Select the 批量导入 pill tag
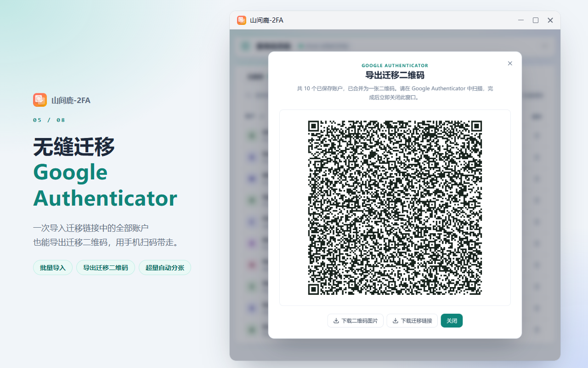Screen dimensions: 588x368 tap(53, 268)
